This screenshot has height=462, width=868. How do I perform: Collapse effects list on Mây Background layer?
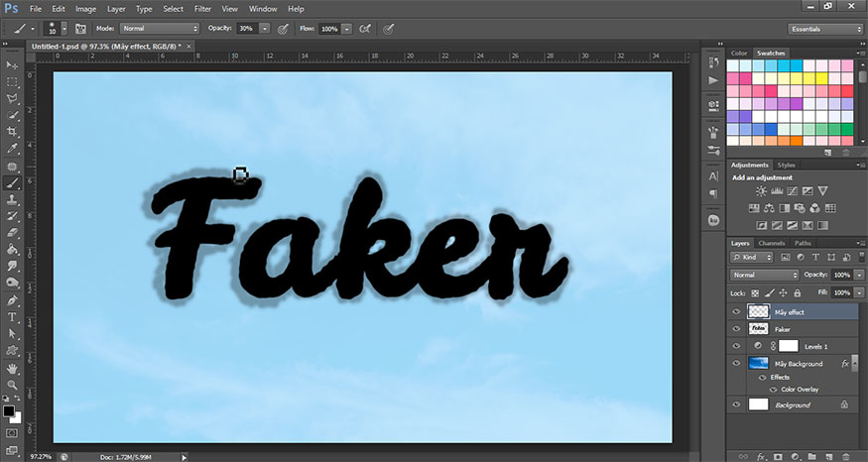pos(856,364)
